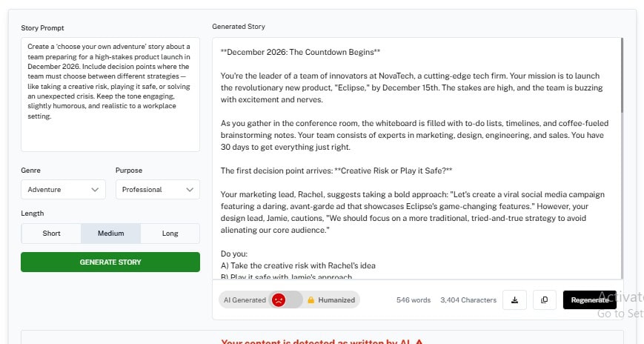Open the Genre dropdown
The width and height of the screenshot is (644, 344).
pos(63,190)
